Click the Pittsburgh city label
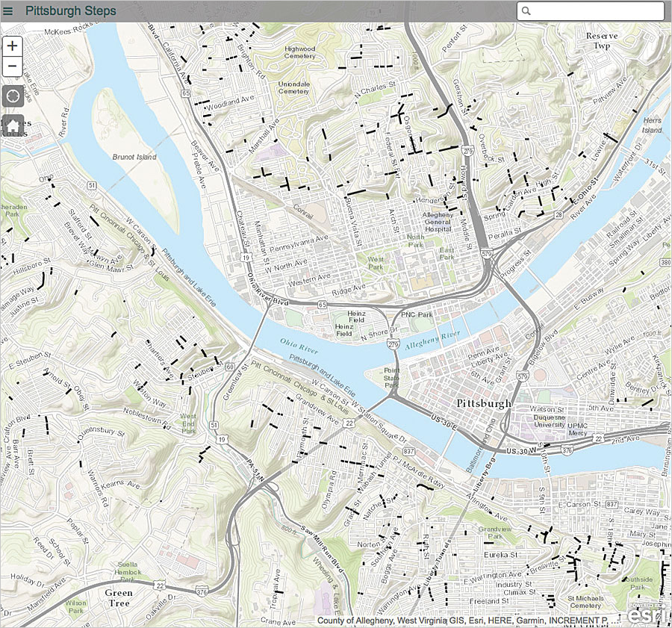 [x=484, y=403]
